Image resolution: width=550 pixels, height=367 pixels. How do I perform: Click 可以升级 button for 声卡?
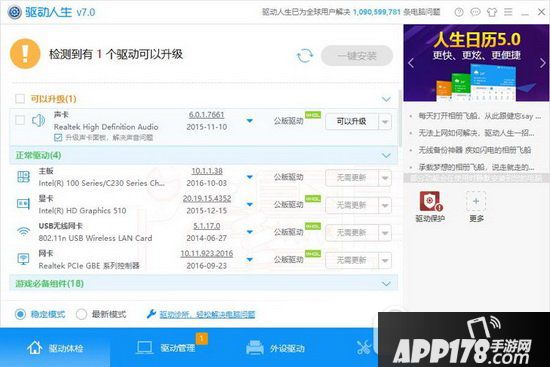coord(351,122)
